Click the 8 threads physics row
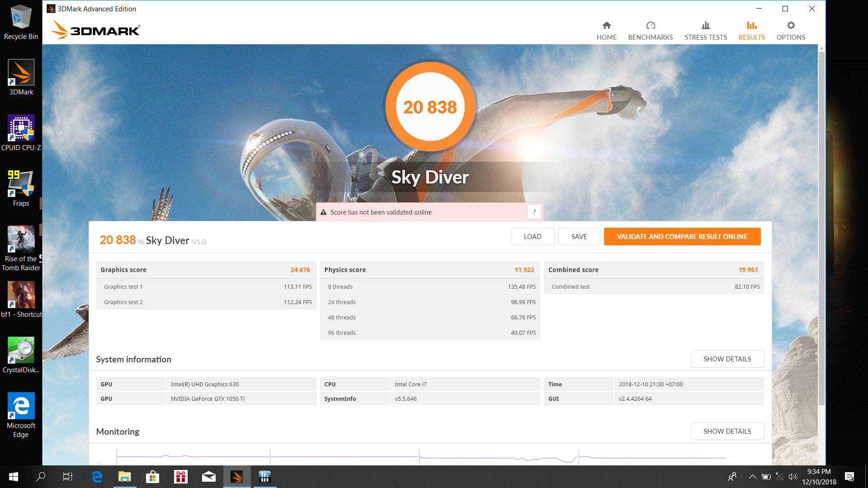The width and height of the screenshot is (868, 488). [430, 286]
